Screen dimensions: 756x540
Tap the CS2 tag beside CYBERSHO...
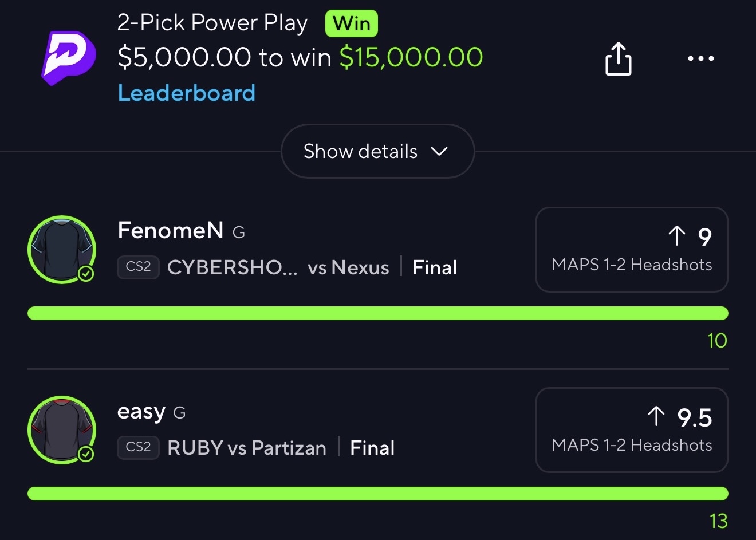138,267
